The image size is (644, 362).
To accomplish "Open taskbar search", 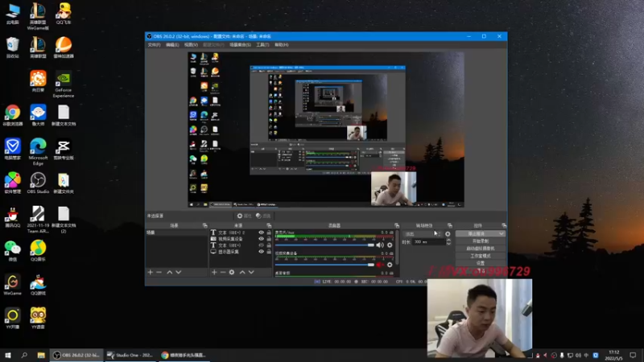I will [24, 355].
